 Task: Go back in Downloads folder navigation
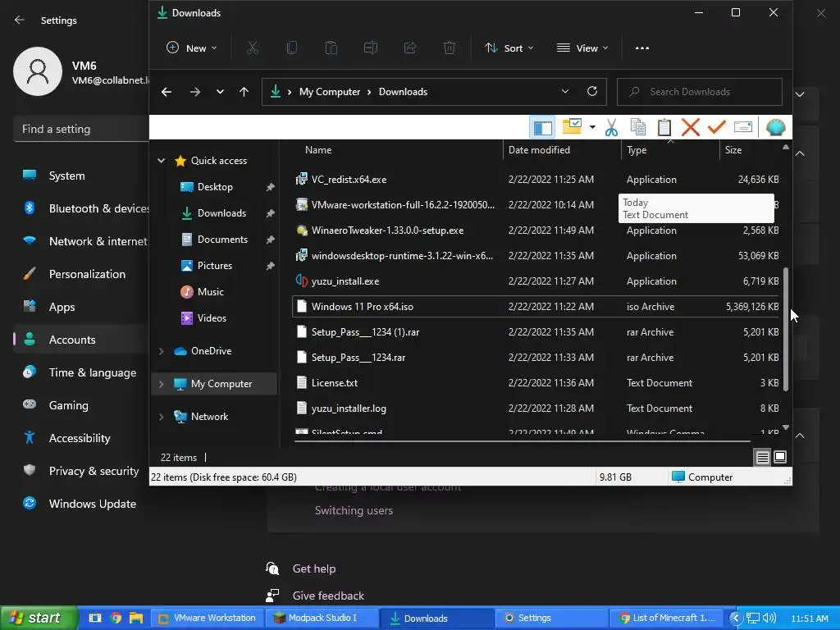167,92
